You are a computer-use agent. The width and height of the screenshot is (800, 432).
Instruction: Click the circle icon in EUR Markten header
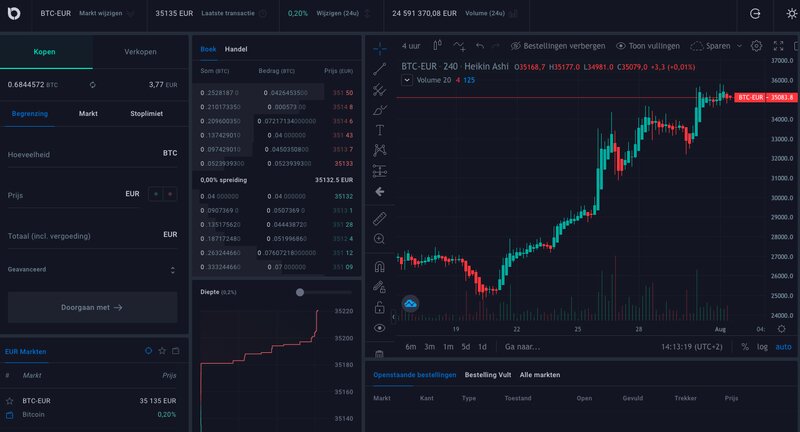click(x=148, y=351)
